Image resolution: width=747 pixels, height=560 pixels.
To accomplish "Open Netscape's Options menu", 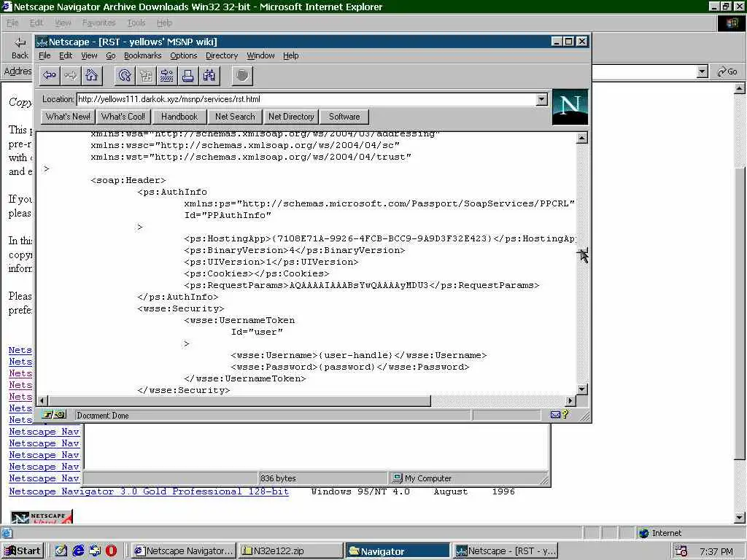I will [183, 55].
